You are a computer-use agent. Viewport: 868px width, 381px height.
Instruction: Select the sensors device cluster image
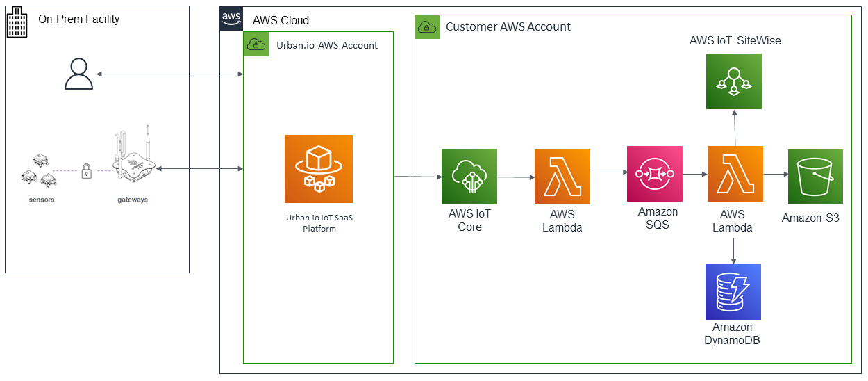click(39, 170)
